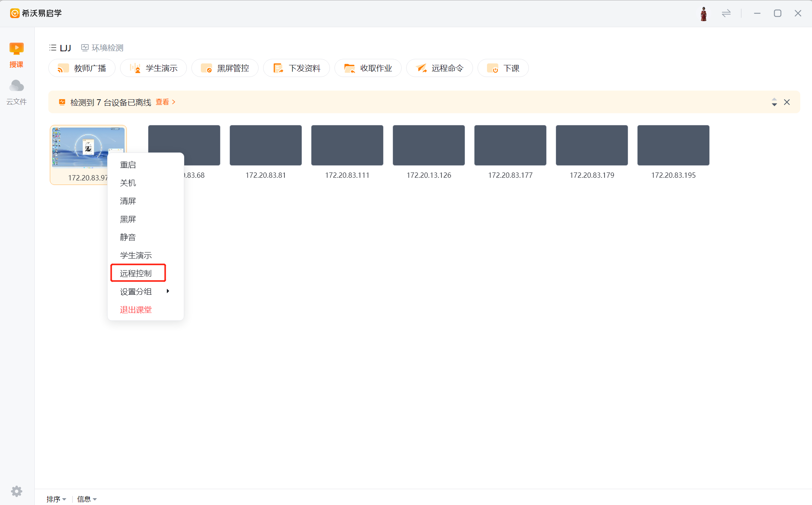This screenshot has height=505, width=812.
Task: Expand the 排序 sort dropdown
Action: coord(56,499)
